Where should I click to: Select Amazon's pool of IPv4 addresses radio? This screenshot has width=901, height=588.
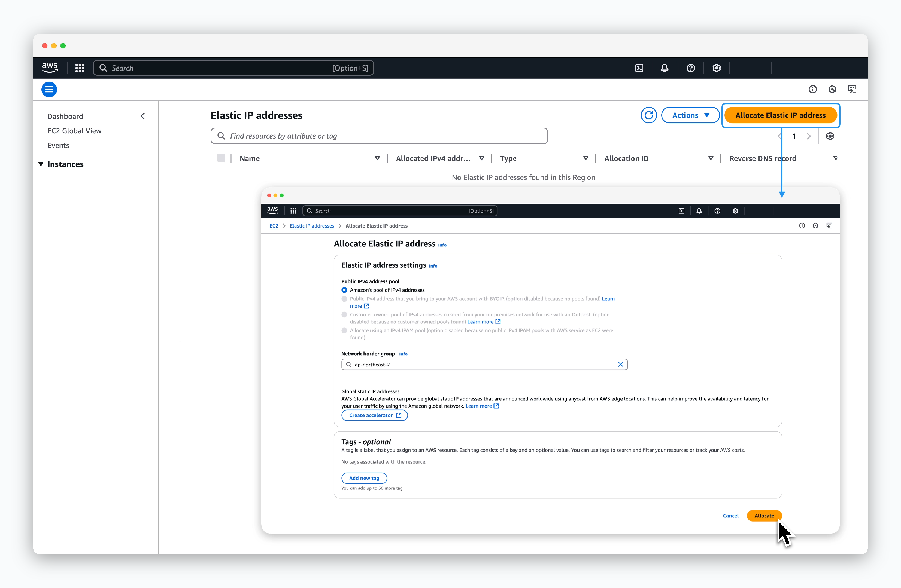tap(344, 290)
